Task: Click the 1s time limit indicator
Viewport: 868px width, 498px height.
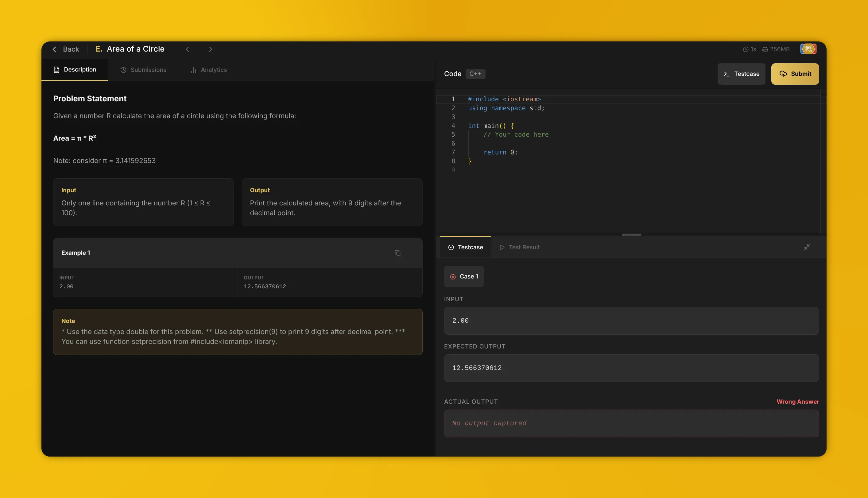Action: (x=750, y=49)
